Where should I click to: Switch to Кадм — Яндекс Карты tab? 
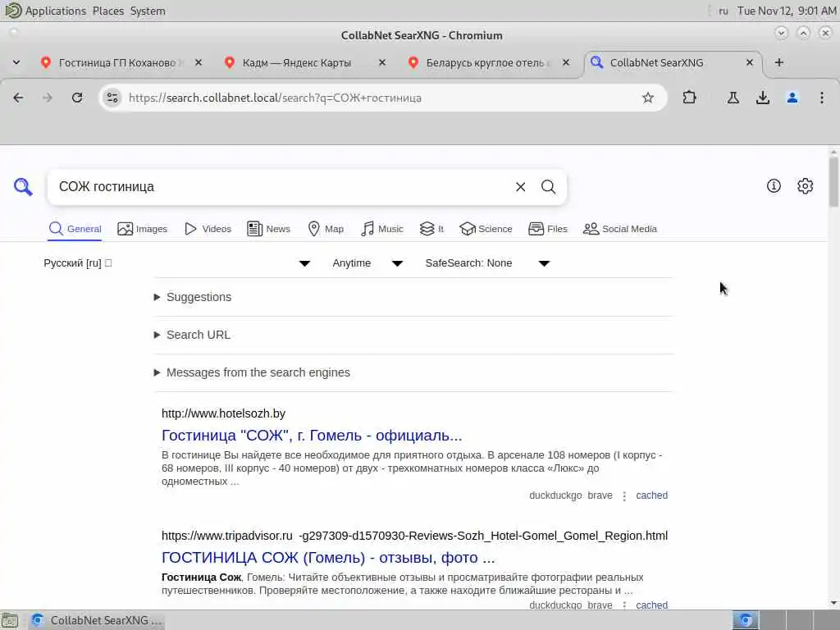(297, 62)
